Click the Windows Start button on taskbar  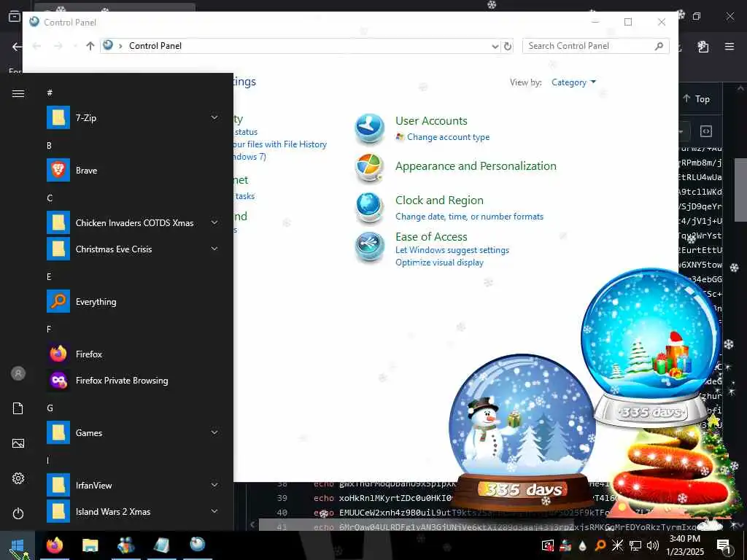pyautogui.click(x=18, y=545)
